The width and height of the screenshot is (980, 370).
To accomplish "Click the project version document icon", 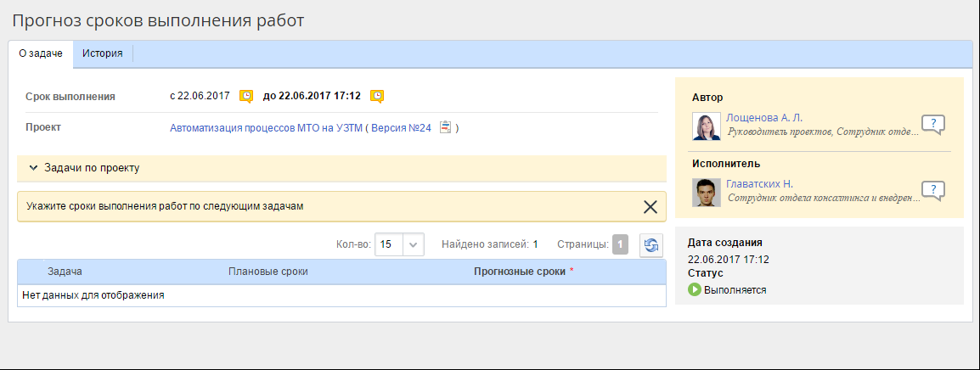I will (x=445, y=128).
